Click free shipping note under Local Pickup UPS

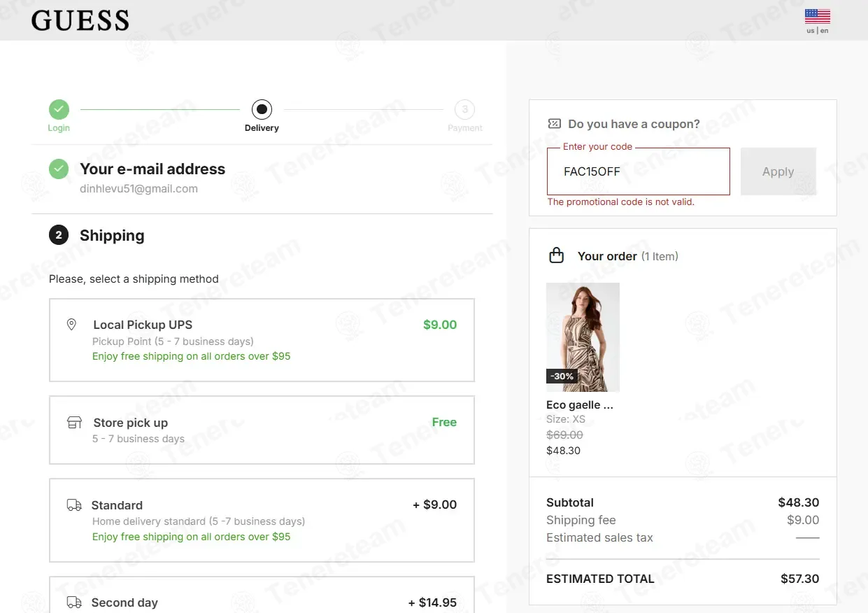191,356
